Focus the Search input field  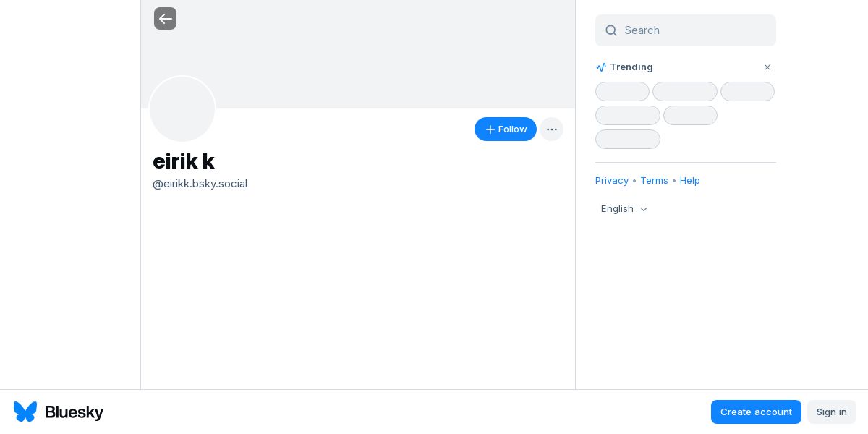[x=694, y=30]
